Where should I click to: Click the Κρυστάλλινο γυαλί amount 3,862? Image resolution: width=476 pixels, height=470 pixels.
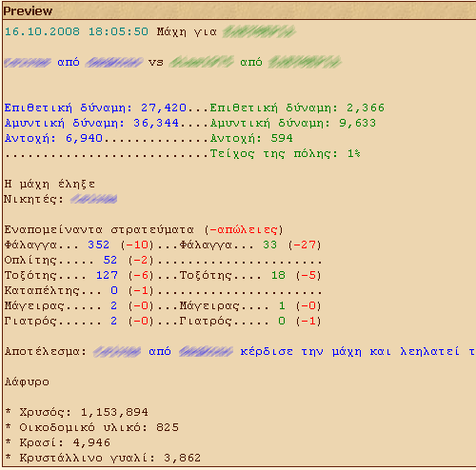(x=183, y=458)
